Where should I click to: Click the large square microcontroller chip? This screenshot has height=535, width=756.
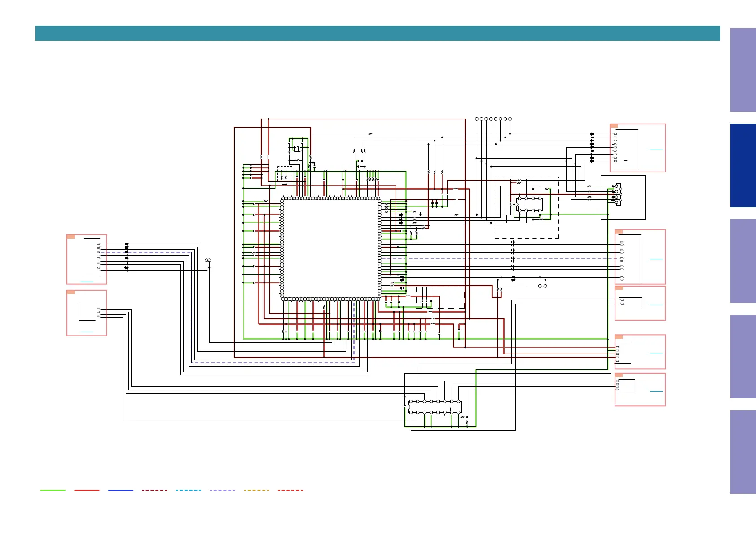point(331,248)
